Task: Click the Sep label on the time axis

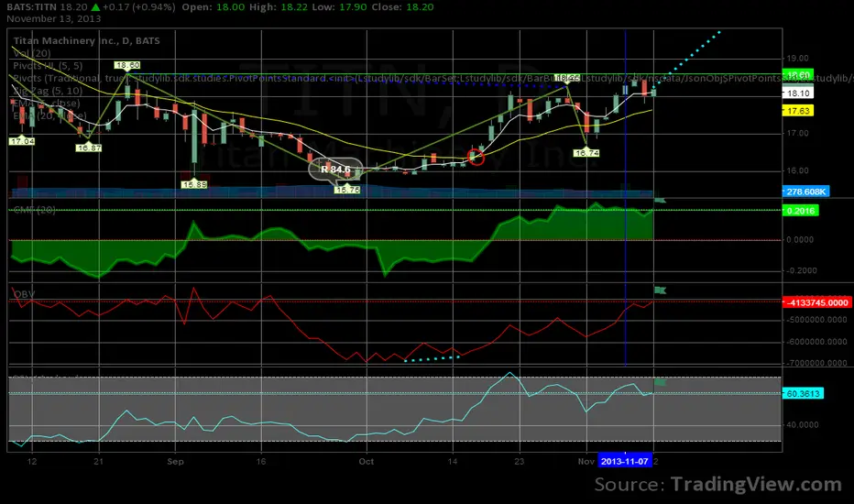Action: [175, 462]
